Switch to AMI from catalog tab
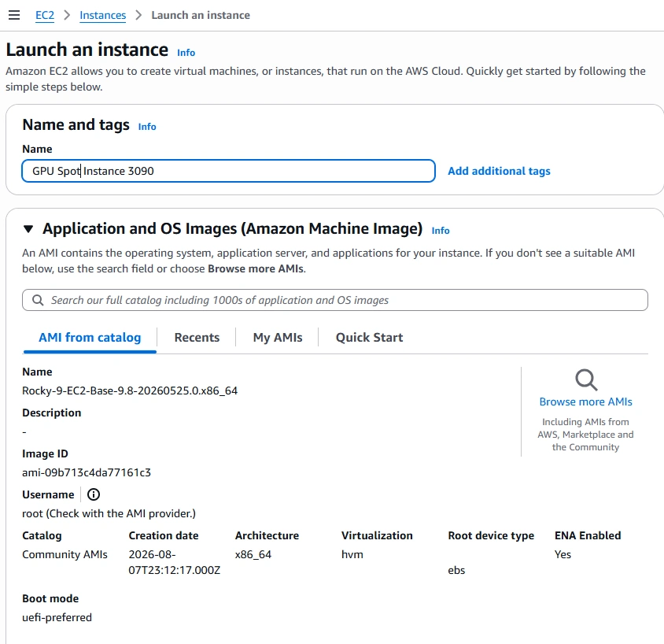The height and width of the screenshot is (644, 664). point(90,337)
